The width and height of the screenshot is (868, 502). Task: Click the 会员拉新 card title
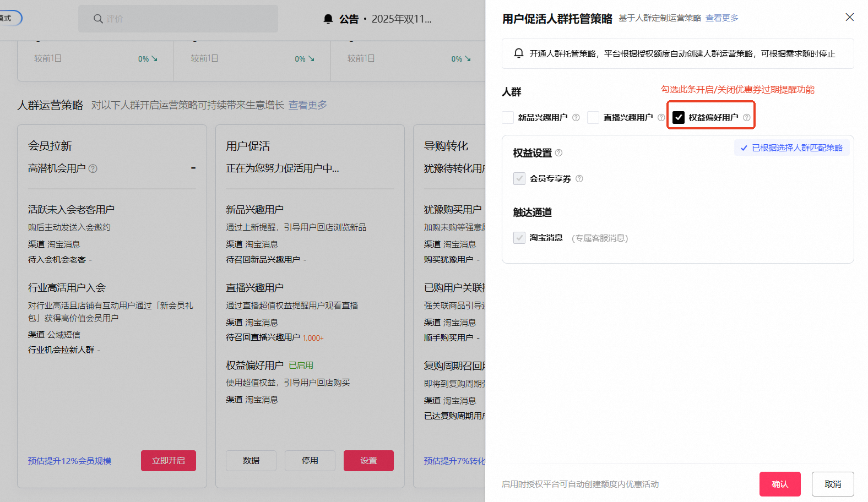[50, 146]
